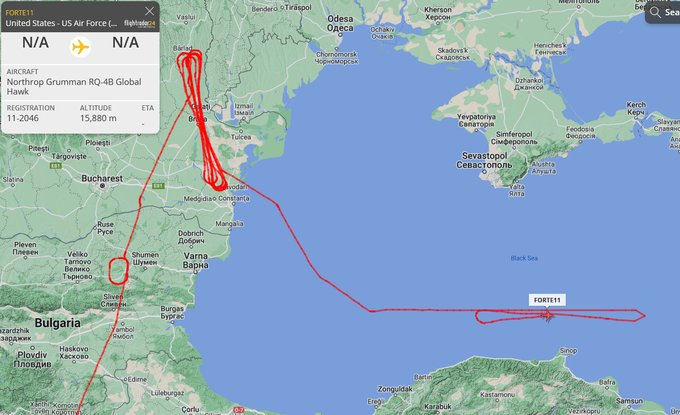Click the Constanta city label
The image size is (680, 415).
point(234,198)
